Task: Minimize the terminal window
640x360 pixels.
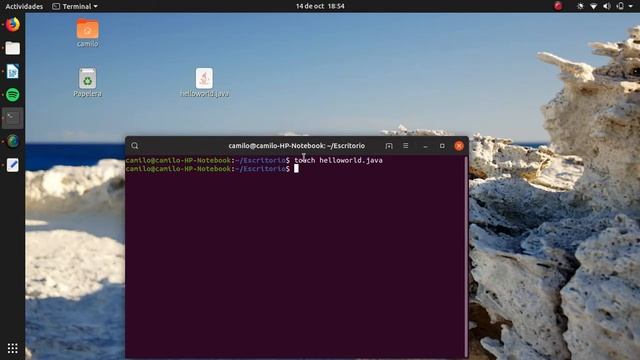Action: tap(426, 146)
